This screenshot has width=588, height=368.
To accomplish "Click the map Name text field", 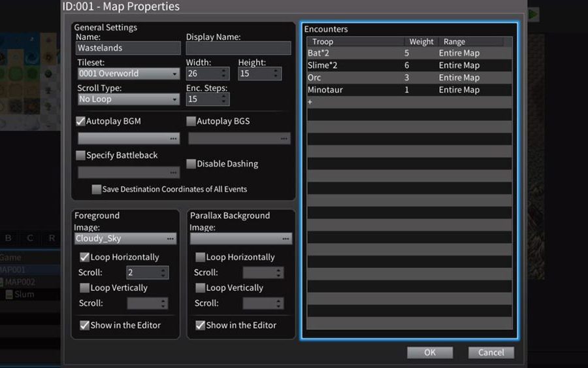I will pos(128,48).
